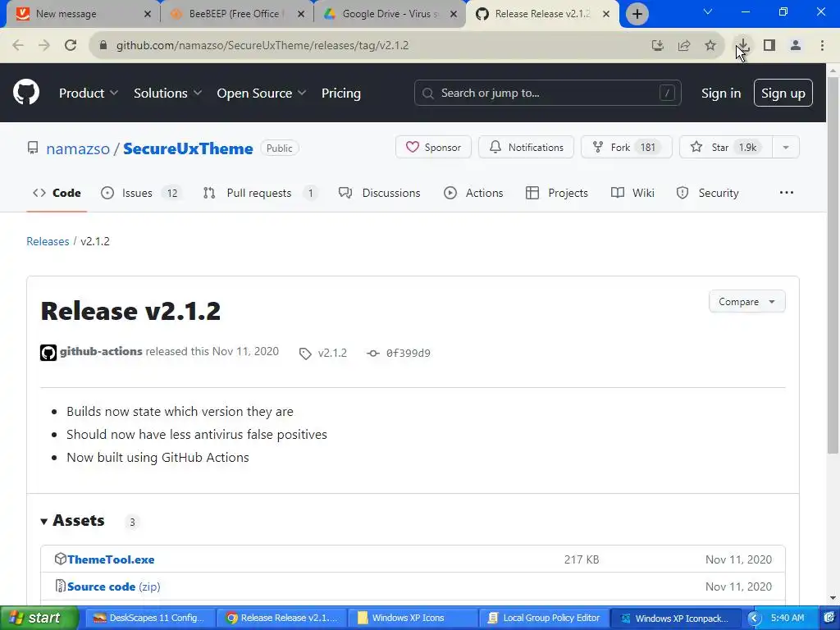Click the share page icon in address bar
This screenshot has width=840, height=630.
pyautogui.click(x=684, y=45)
